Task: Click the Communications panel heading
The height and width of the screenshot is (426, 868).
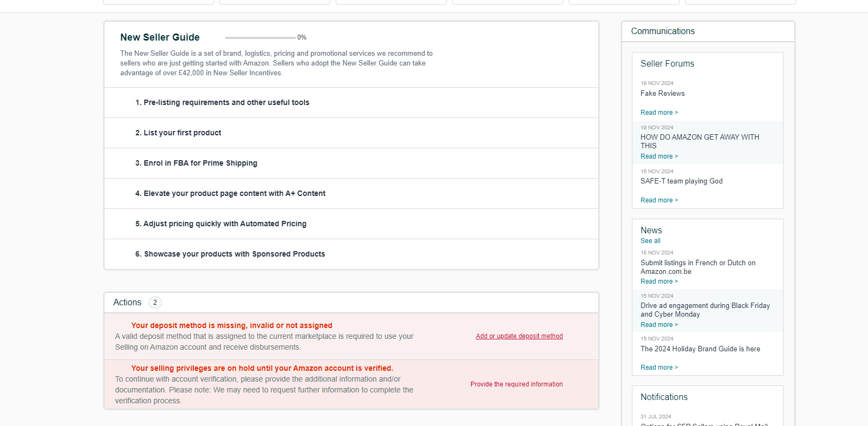Action: 663,31
